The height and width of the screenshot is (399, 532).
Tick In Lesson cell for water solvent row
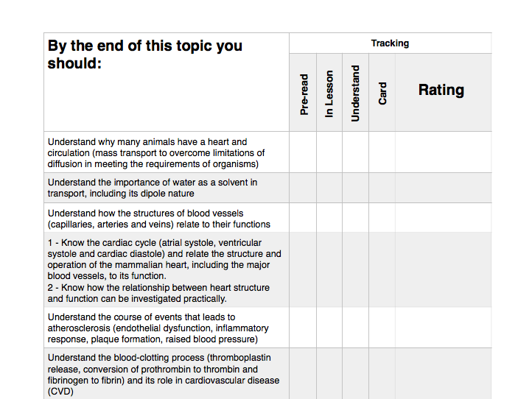[329, 188]
